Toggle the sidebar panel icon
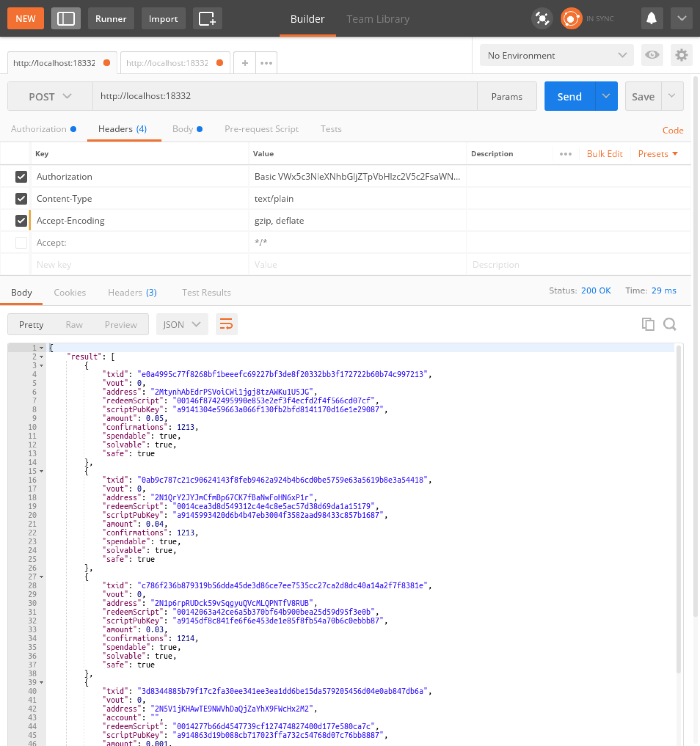Image resolution: width=700 pixels, height=746 pixels. (x=66, y=18)
